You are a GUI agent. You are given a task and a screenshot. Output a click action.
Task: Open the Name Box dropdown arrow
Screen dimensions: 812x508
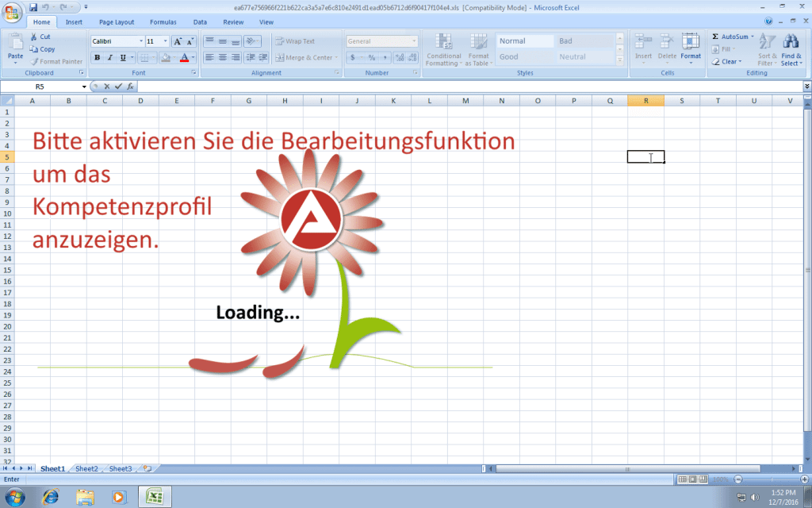tap(84, 87)
